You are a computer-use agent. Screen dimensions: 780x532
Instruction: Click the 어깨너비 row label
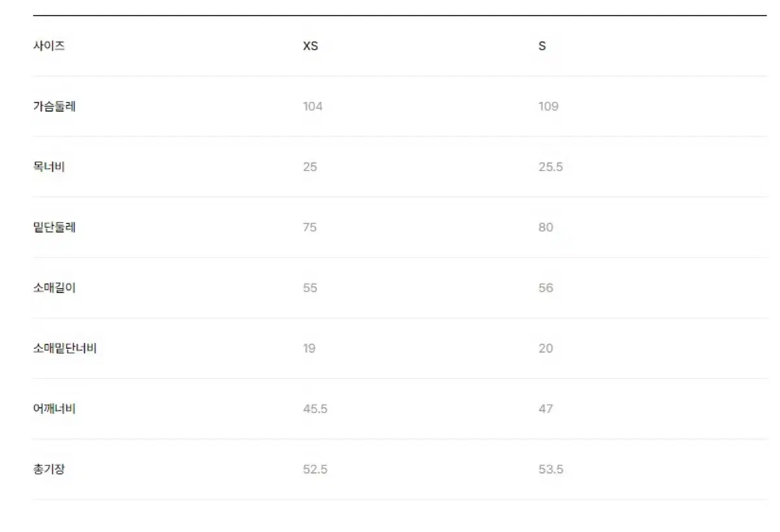pos(54,409)
